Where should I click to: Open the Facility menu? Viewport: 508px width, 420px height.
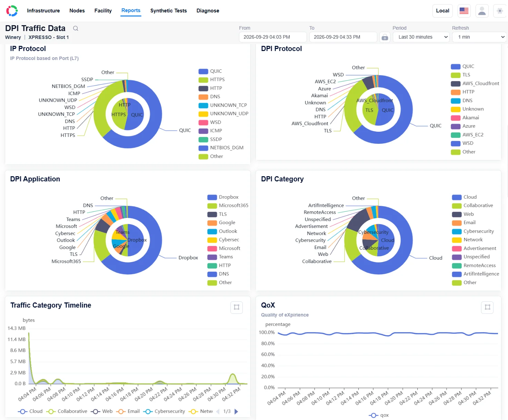pos(103,11)
